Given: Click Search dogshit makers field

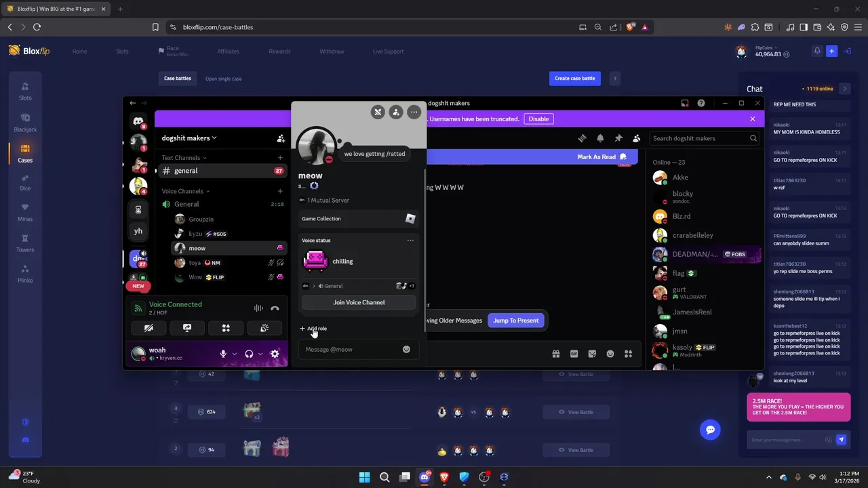Looking at the screenshot, I should click(x=704, y=138).
